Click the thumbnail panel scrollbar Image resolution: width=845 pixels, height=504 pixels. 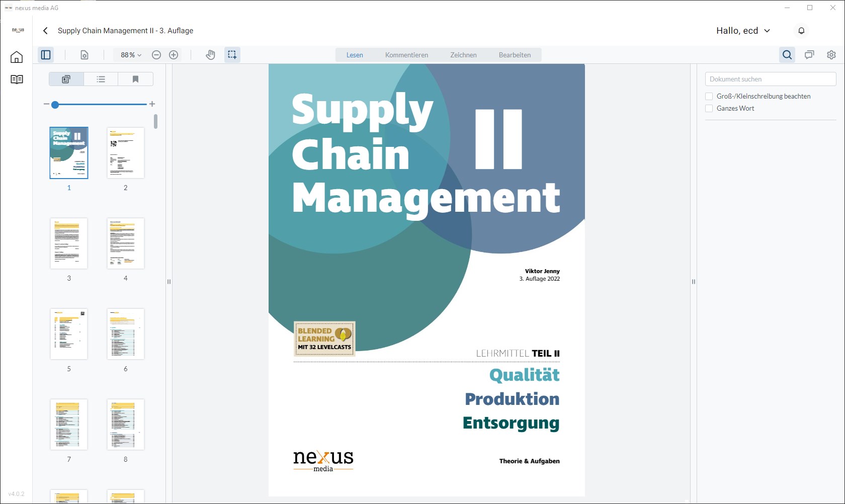click(156, 121)
